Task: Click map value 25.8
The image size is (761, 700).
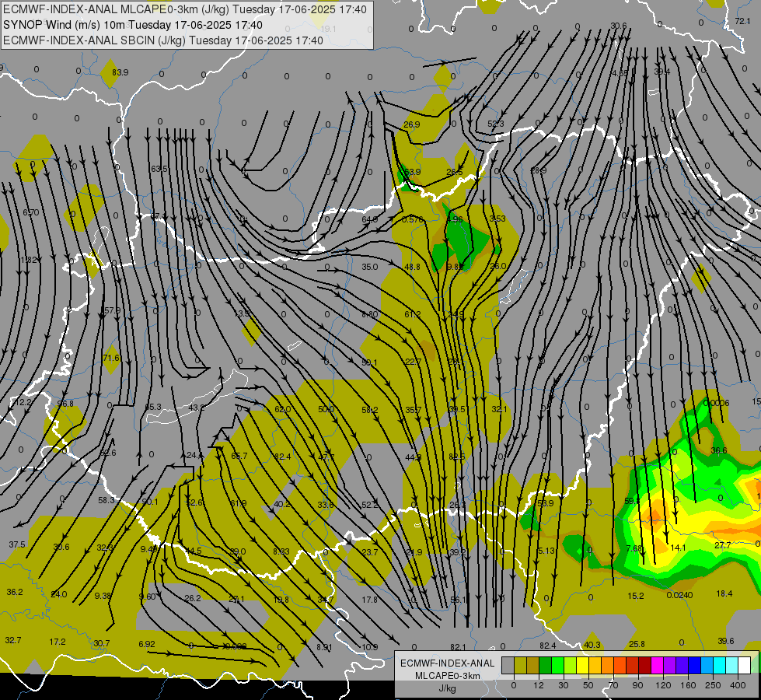Action: pyautogui.click(x=637, y=644)
